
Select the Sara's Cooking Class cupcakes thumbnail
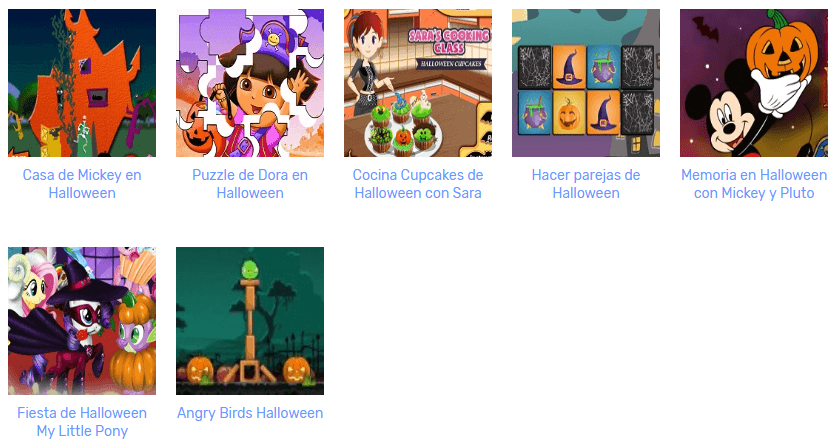[x=418, y=83]
